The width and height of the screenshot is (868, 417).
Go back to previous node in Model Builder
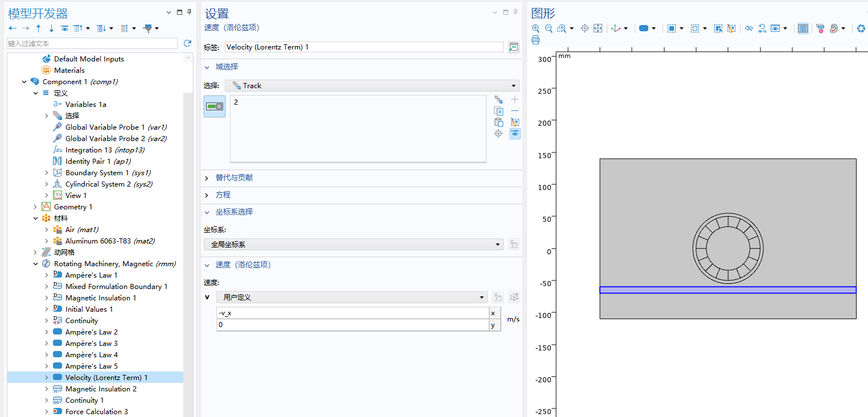(x=12, y=28)
